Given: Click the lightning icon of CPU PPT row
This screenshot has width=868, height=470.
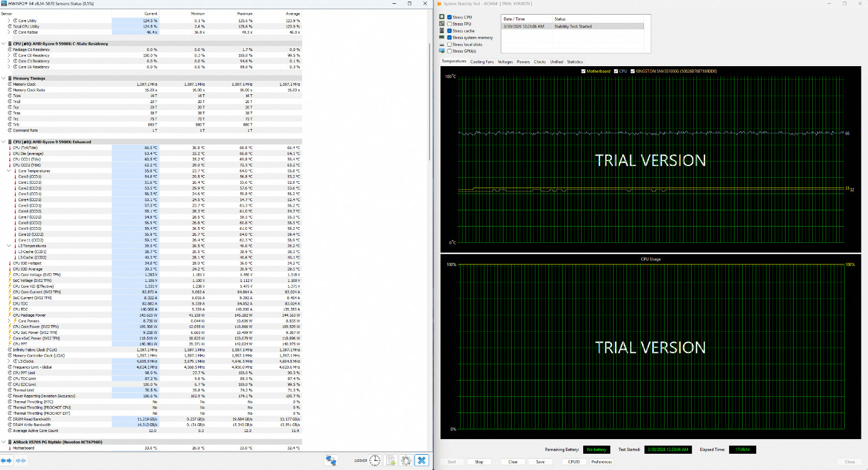Looking at the screenshot, I should pyautogui.click(x=10, y=344).
